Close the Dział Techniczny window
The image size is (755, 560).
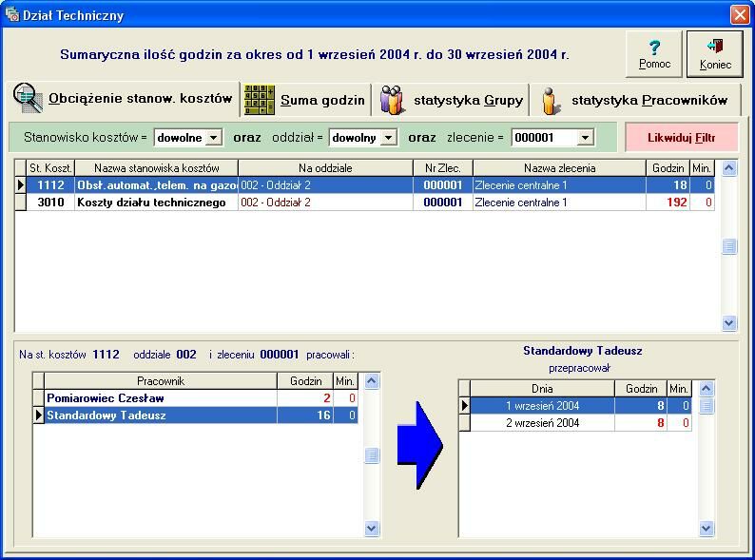(x=740, y=14)
